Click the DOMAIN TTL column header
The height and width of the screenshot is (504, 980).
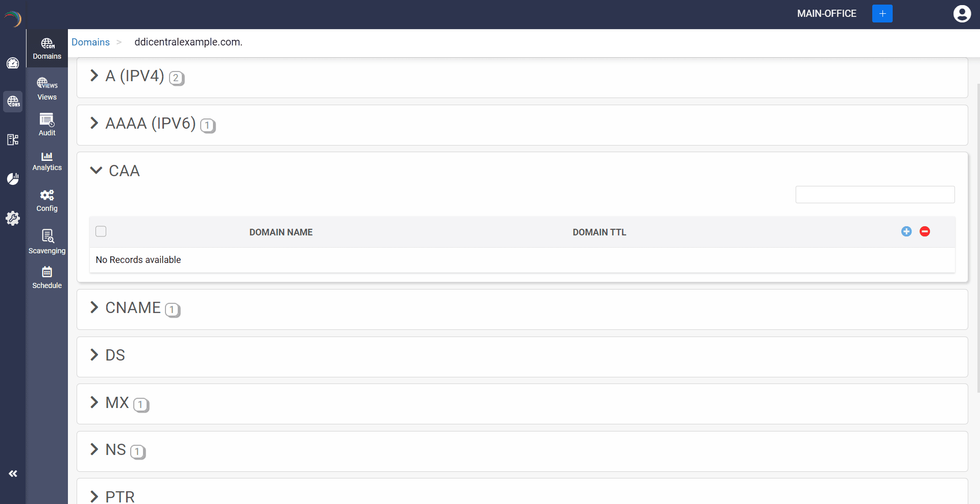tap(599, 232)
